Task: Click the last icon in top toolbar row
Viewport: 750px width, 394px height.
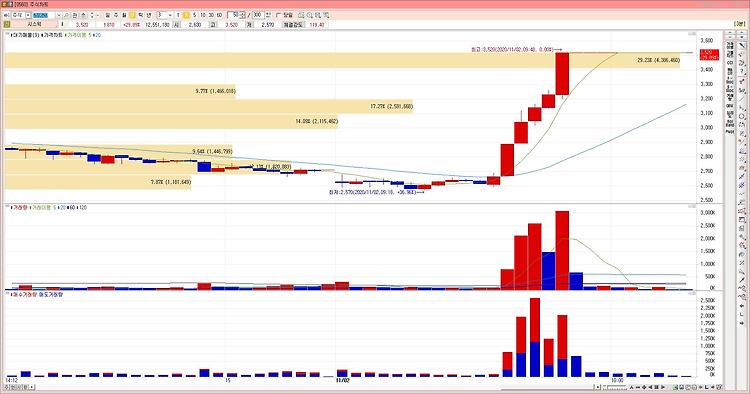Action: (x=326, y=15)
